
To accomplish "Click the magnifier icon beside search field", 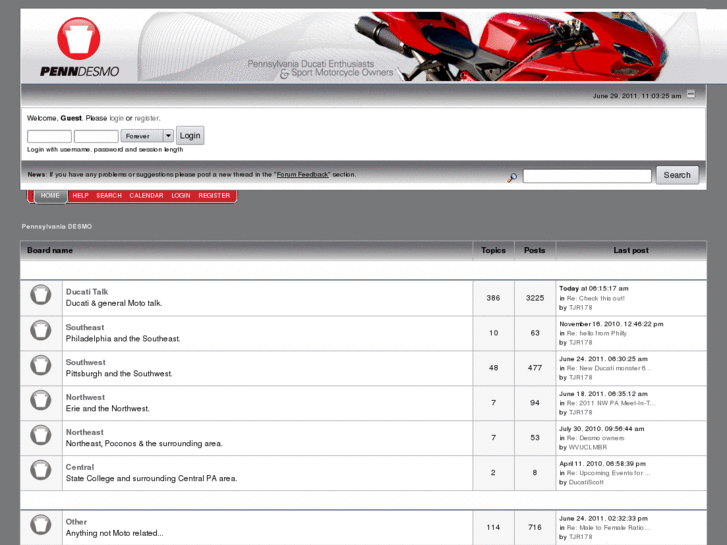I will point(512,177).
